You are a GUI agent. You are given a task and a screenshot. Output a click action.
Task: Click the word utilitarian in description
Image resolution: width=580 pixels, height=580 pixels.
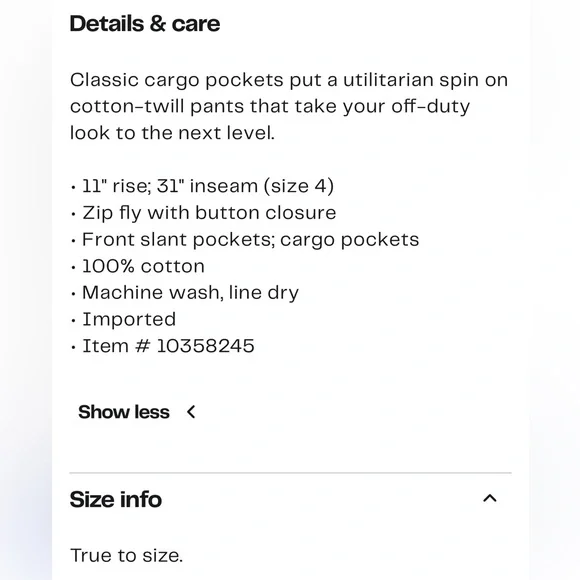point(388,80)
